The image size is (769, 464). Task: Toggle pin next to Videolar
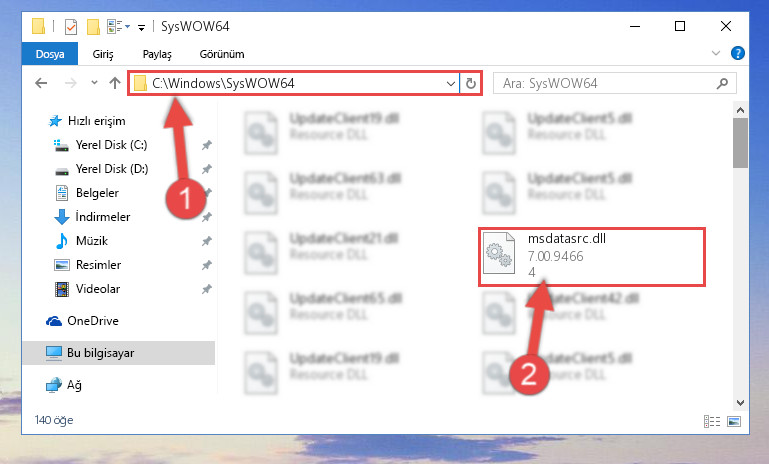[x=206, y=289]
